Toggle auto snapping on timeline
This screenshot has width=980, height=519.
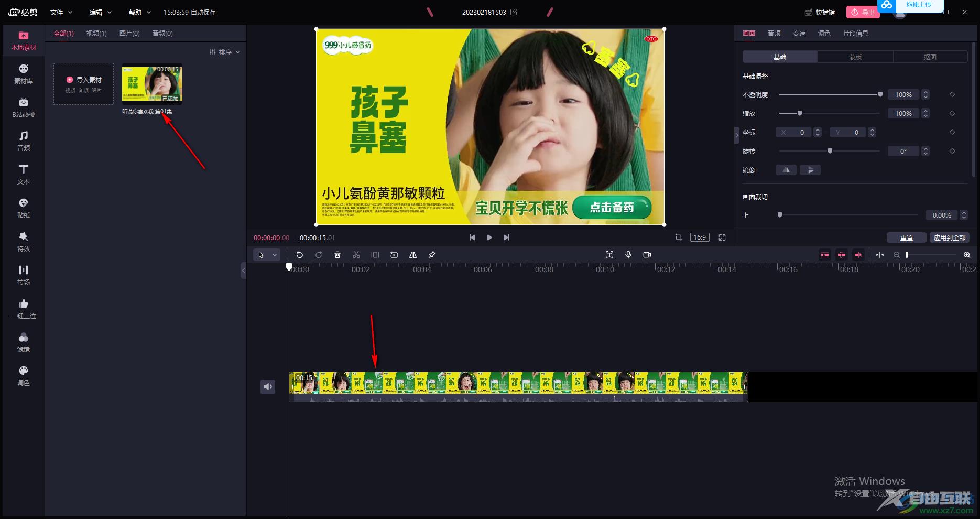[842, 255]
